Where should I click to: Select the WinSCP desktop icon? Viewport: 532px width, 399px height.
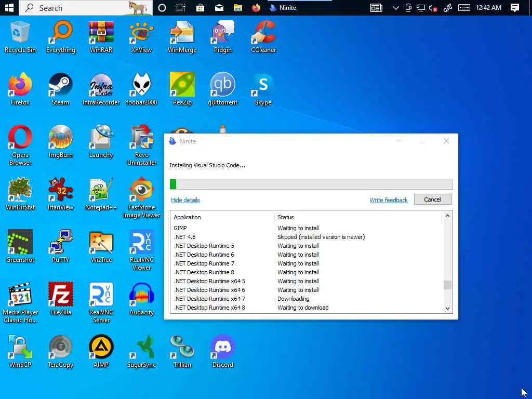coord(20,352)
